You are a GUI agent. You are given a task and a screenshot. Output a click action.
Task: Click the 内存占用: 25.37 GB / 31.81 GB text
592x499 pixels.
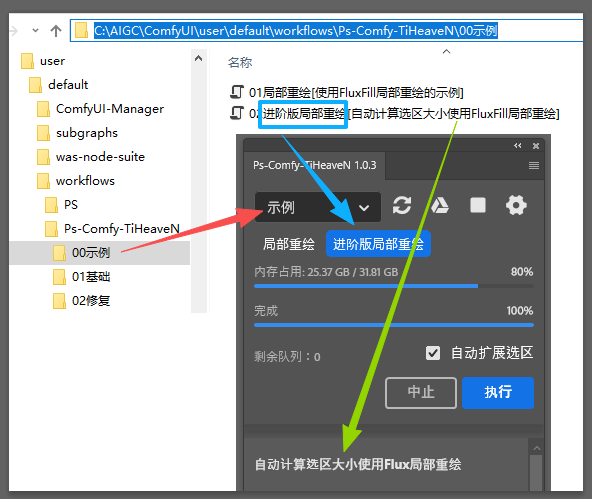tap(326, 272)
